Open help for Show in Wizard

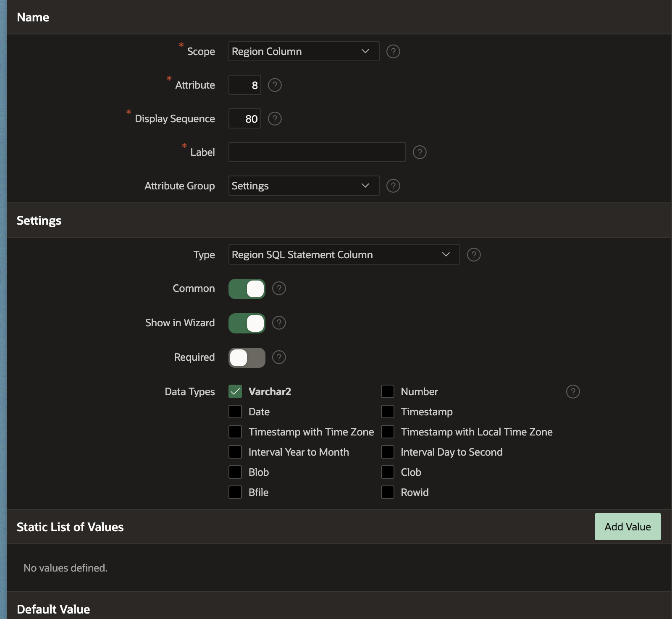click(x=279, y=323)
